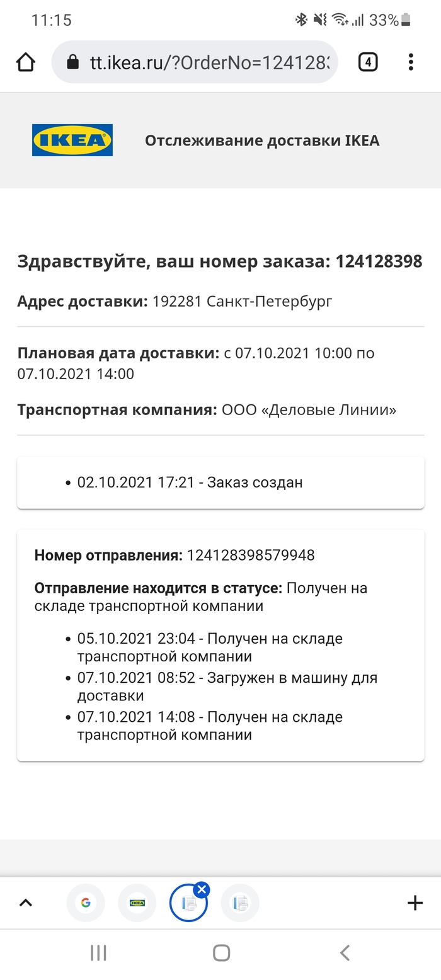
Task: Tap the browser home icon
Action: [x=26, y=62]
